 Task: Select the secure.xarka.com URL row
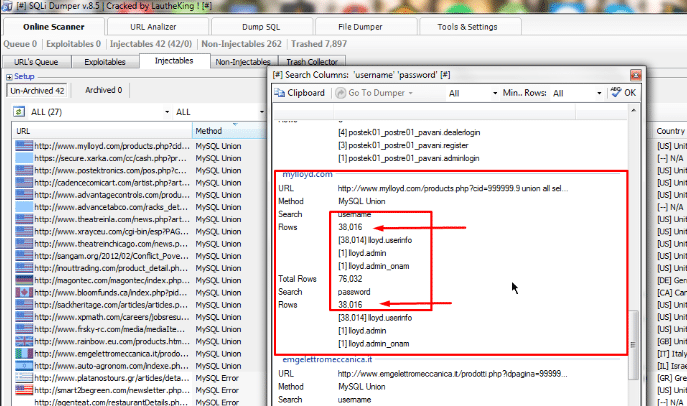(x=112, y=158)
